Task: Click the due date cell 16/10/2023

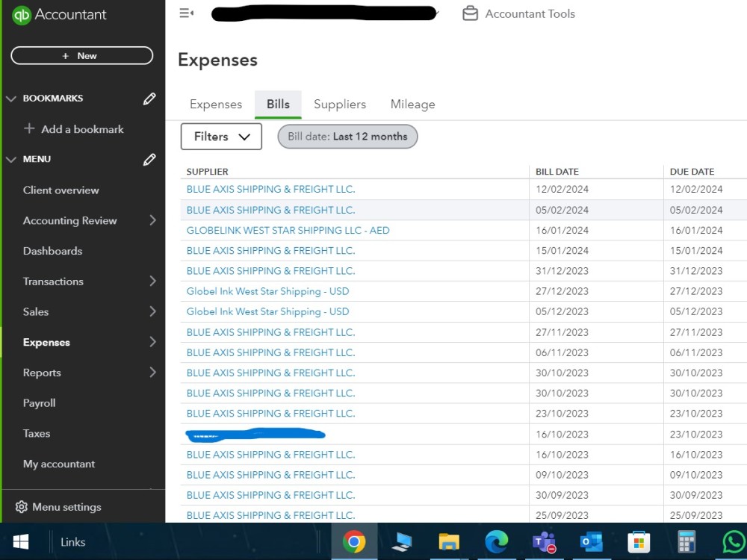Action: [x=696, y=455]
